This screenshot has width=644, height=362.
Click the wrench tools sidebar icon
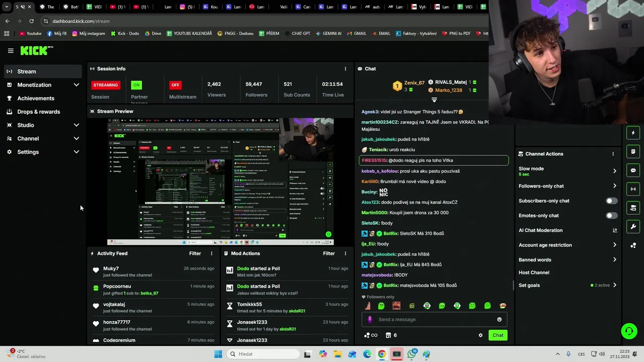pyautogui.click(x=633, y=227)
